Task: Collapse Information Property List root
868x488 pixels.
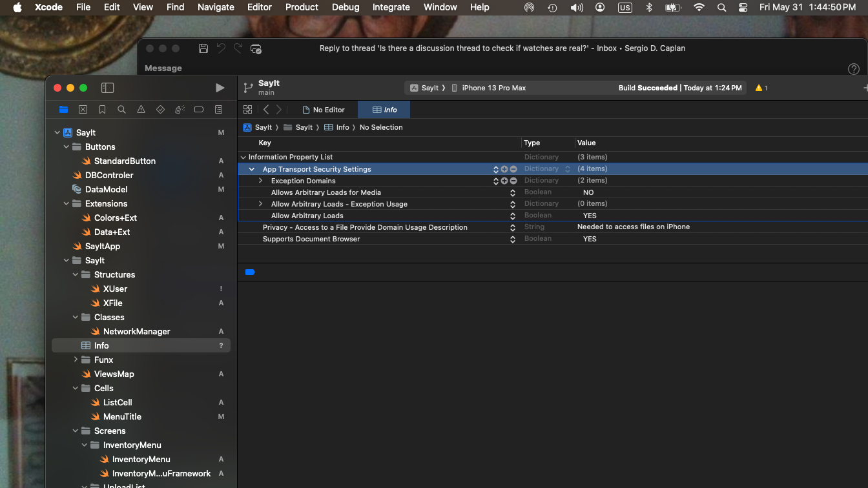Action: point(243,158)
